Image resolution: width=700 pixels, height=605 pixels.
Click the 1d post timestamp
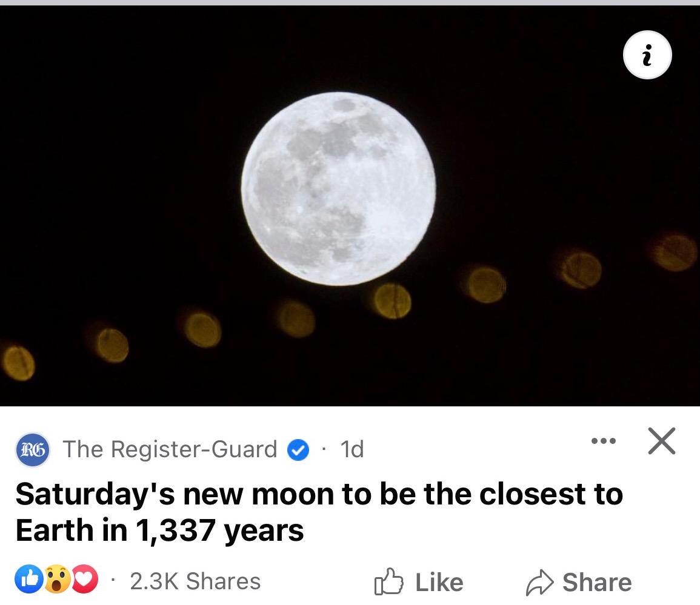click(352, 450)
